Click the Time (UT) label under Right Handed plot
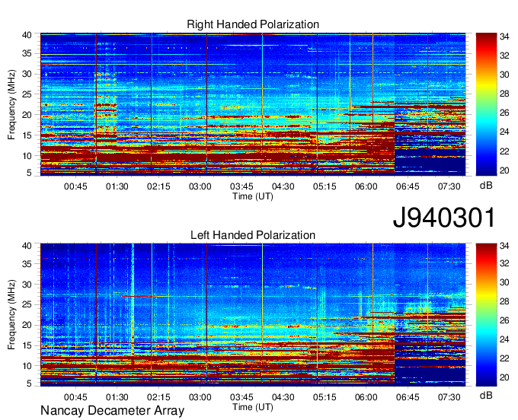The image size is (518, 420). coord(253,196)
